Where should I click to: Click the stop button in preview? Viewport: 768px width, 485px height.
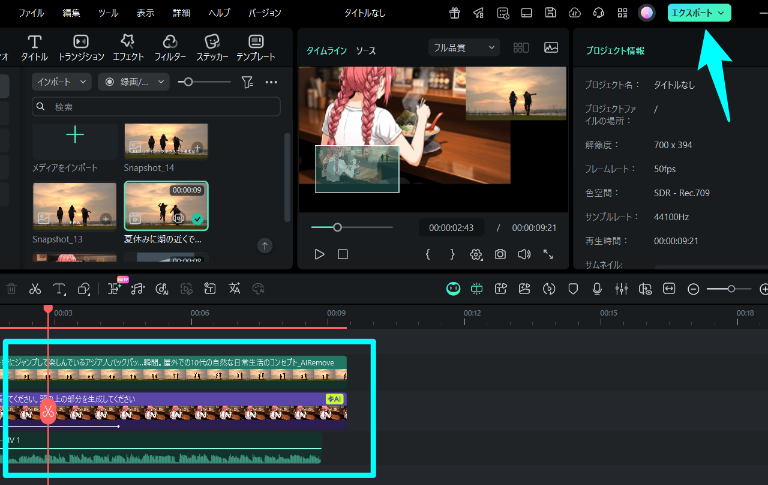[x=343, y=254]
